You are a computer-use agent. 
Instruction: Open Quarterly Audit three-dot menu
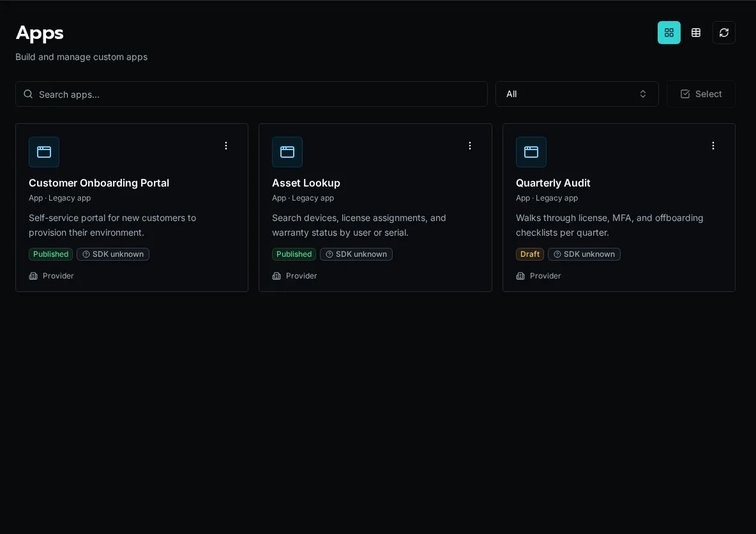click(x=713, y=146)
